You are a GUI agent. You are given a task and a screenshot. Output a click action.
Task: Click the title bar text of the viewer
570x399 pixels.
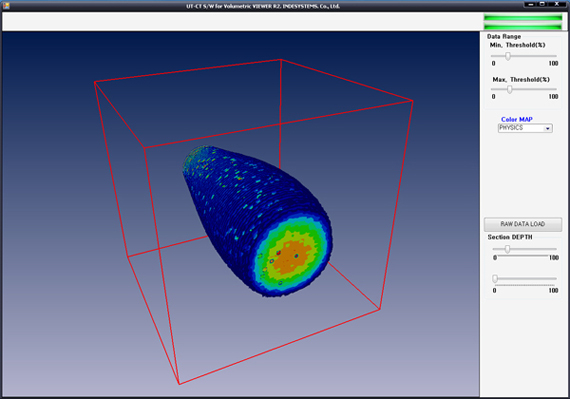pyautogui.click(x=263, y=6)
